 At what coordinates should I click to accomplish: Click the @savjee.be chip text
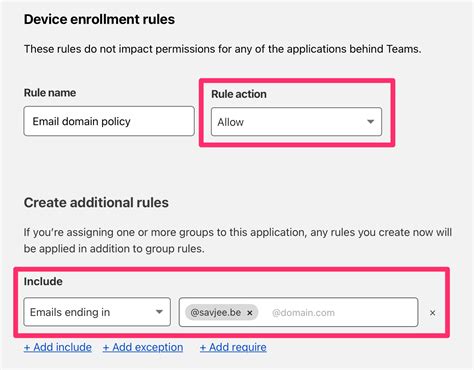click(215, 312)
